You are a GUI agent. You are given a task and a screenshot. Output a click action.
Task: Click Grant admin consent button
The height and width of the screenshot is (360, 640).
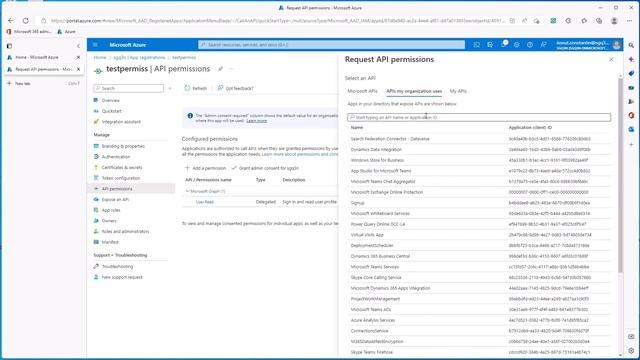tap(265, 168)
